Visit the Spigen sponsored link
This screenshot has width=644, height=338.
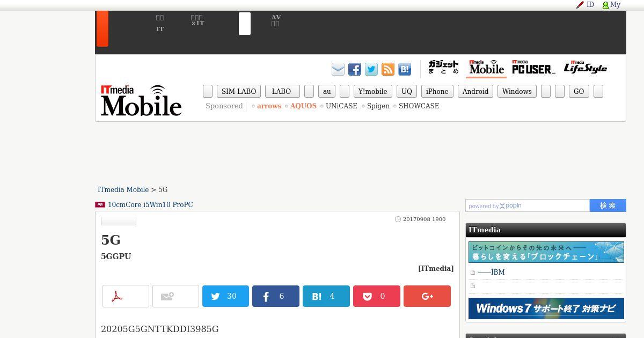click(x=378, y=106)
